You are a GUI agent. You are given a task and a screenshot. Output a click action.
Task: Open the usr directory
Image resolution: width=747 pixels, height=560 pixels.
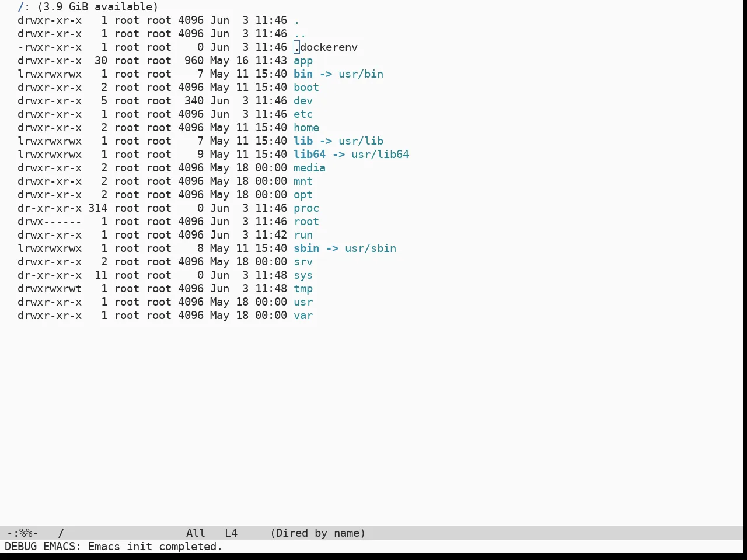click(303, 302)
